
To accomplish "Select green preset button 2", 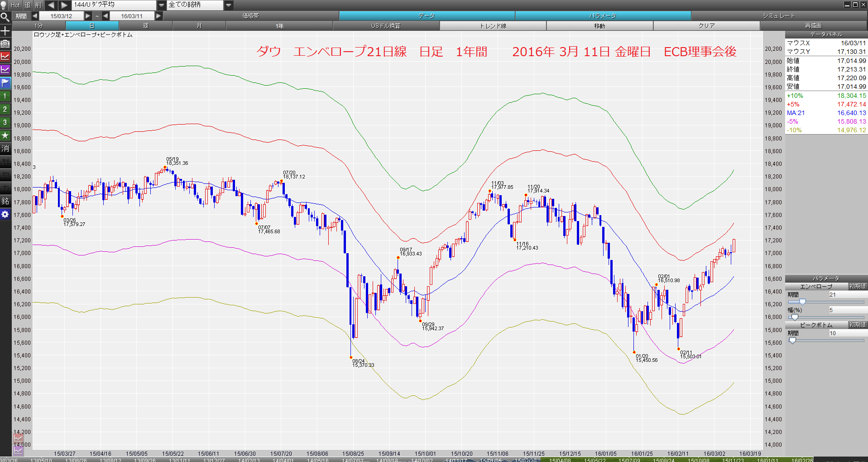I will point(5,109).
